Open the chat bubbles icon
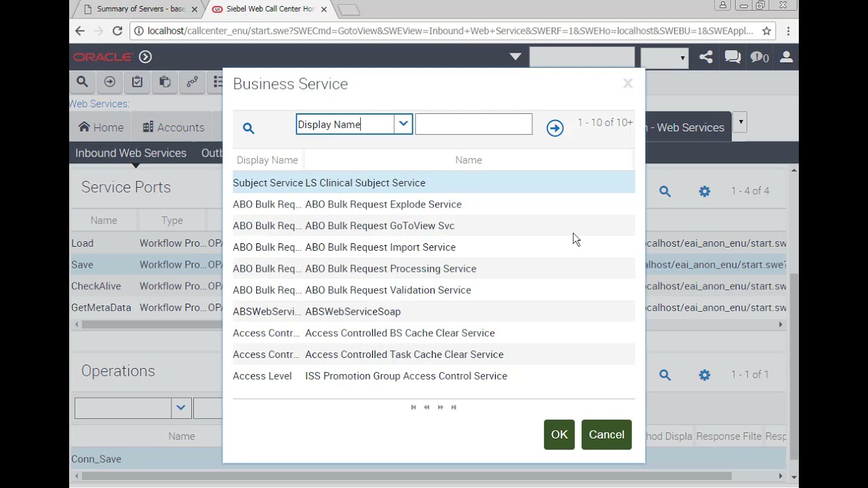 point(732,57)
